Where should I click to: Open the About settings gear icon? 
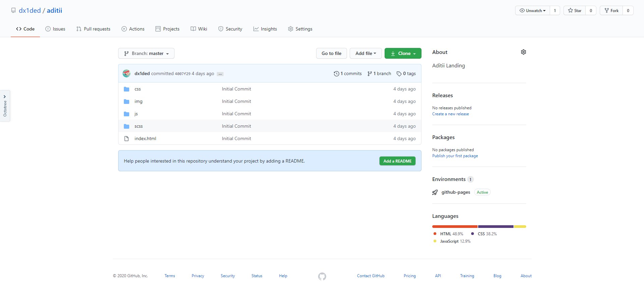point(523,52)
